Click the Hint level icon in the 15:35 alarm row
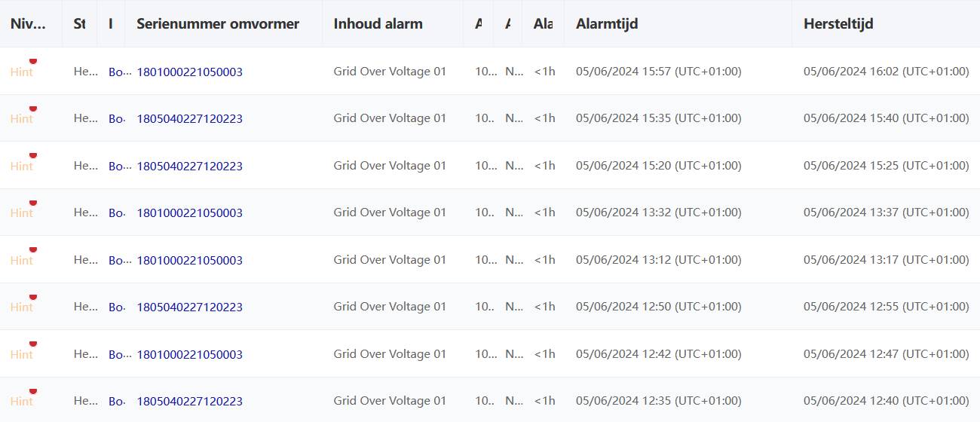 [23, 118]
